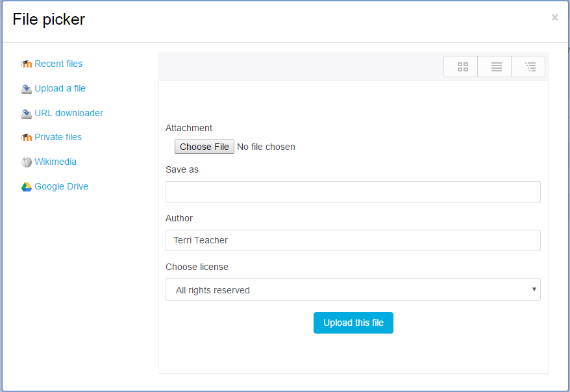
Task: Click the Choose File button
Action: click(x=204, y=147)
